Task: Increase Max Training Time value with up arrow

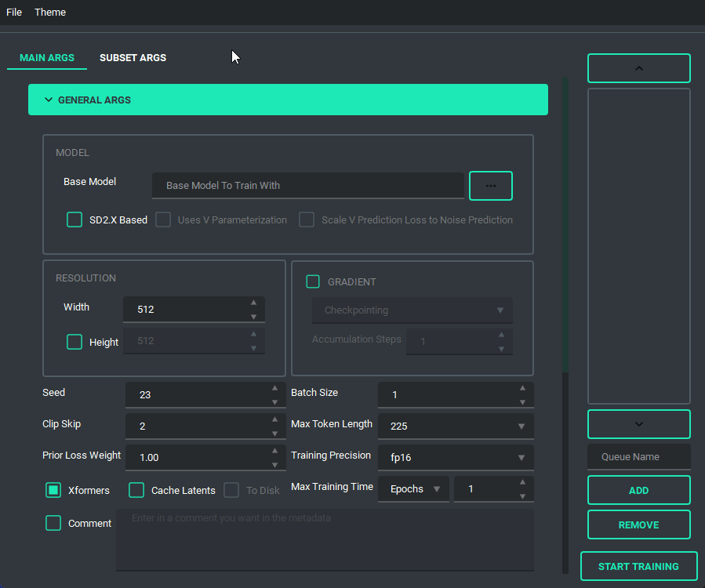Action: tap(522, 482)
